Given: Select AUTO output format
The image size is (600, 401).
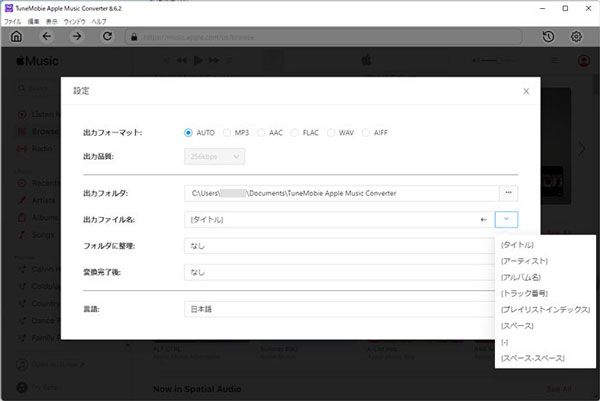Looking at the screenshot, I should click(x=188, y=133).
